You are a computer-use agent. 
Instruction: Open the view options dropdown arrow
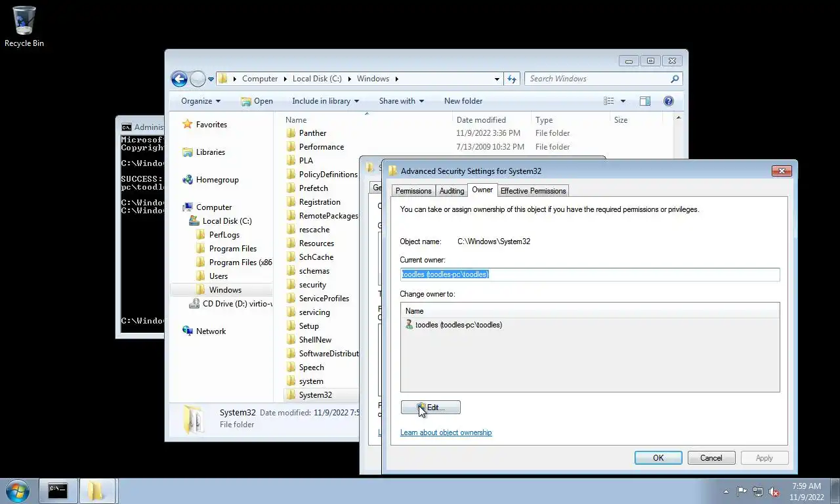point(623,101)
